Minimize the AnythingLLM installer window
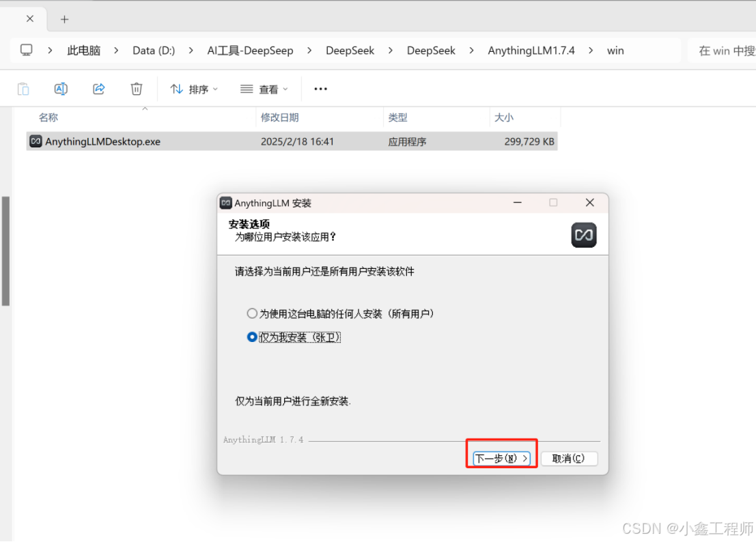The image size is (756, 542). coord(518,203)
